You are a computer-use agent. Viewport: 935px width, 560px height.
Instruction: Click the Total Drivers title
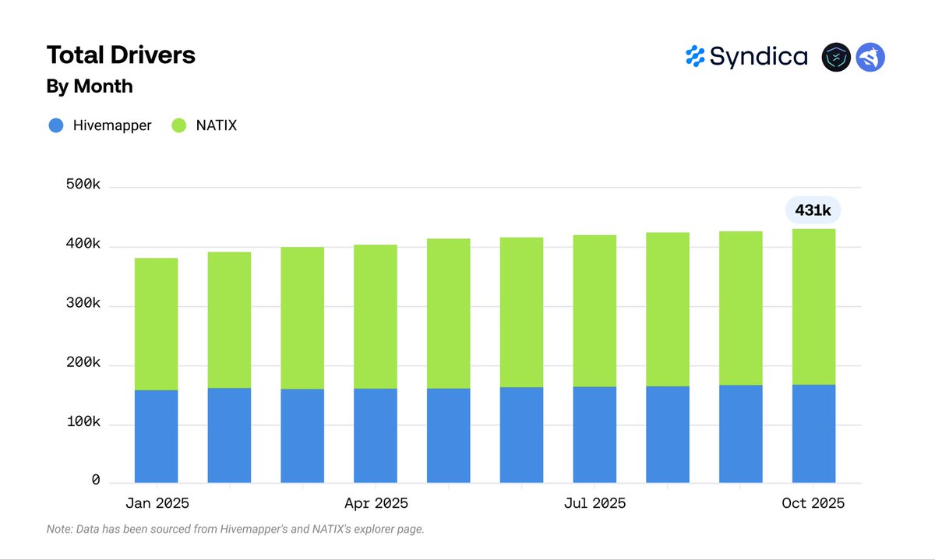[121, 55]
